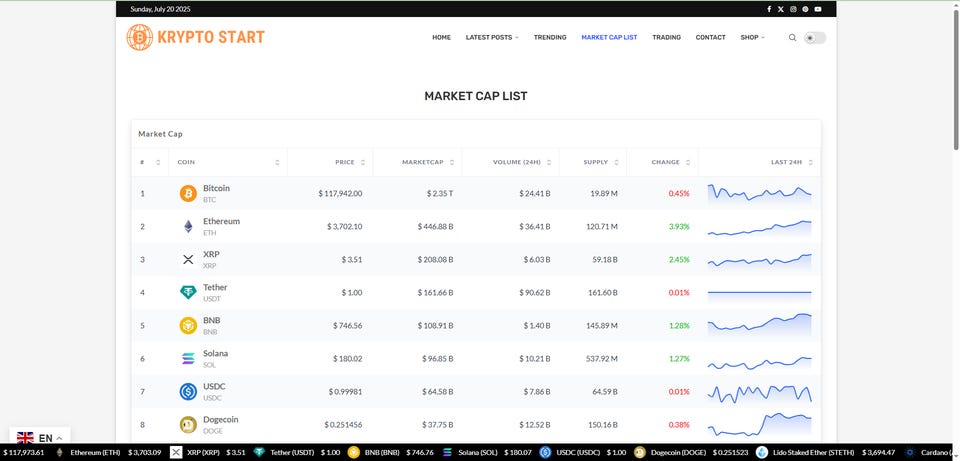Viewport: 960px width, 461px height.
Task: Open the Instagram social icon in top bar
Action: coord(793,9)
